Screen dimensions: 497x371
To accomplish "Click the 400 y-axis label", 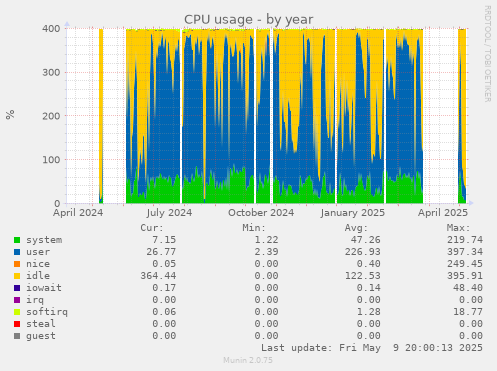I will coord(51,29).
